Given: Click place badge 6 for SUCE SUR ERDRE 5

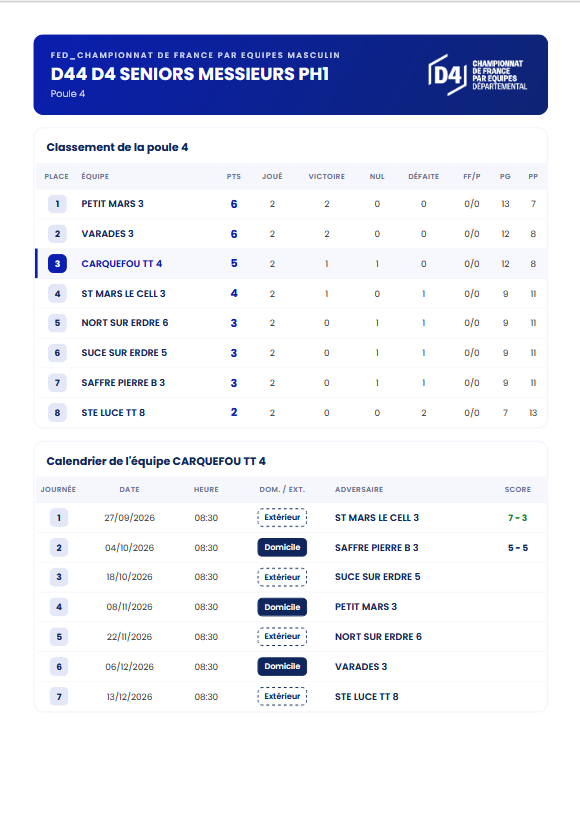Looking at the screenshot, I should 58,353.
